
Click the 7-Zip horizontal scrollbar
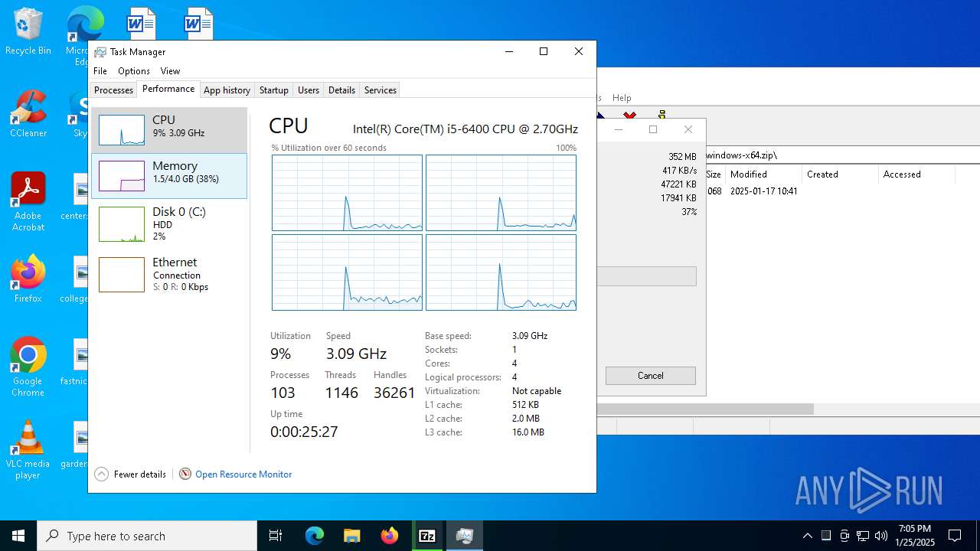[705, 409]
